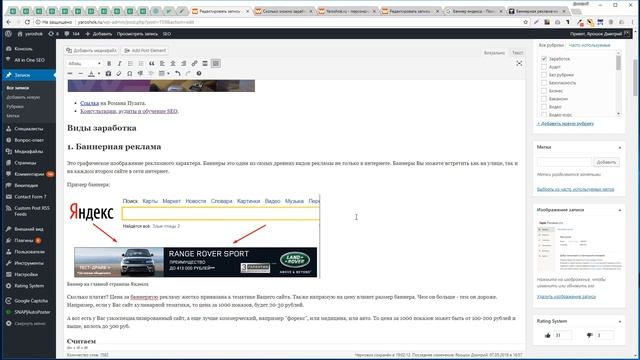Collapse the Метки panel

pos(620,147)
